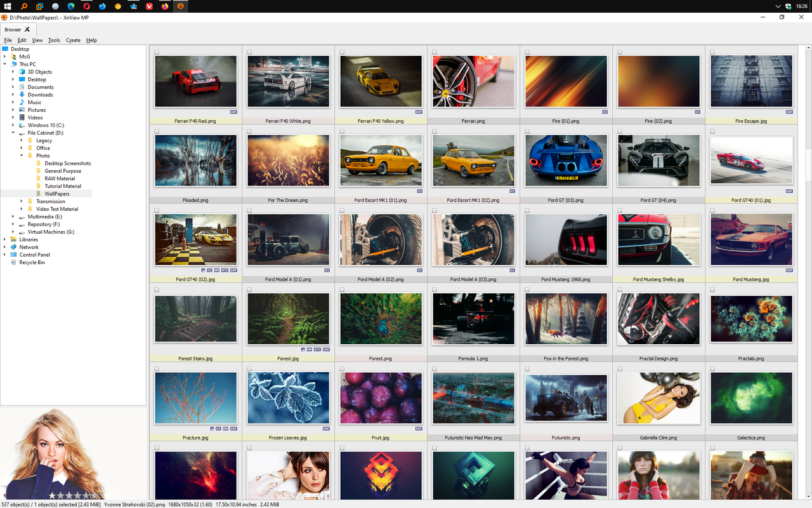Tick the checkbox for Flooded.png
This screenshot has height=508, width=812.
(x=157, y=131)
